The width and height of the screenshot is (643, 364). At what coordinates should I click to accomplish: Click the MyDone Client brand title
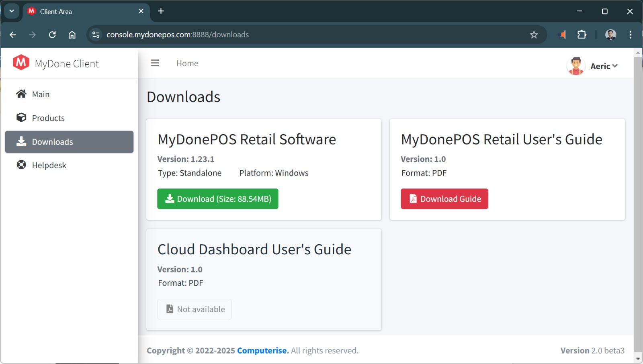pos(67,63)
